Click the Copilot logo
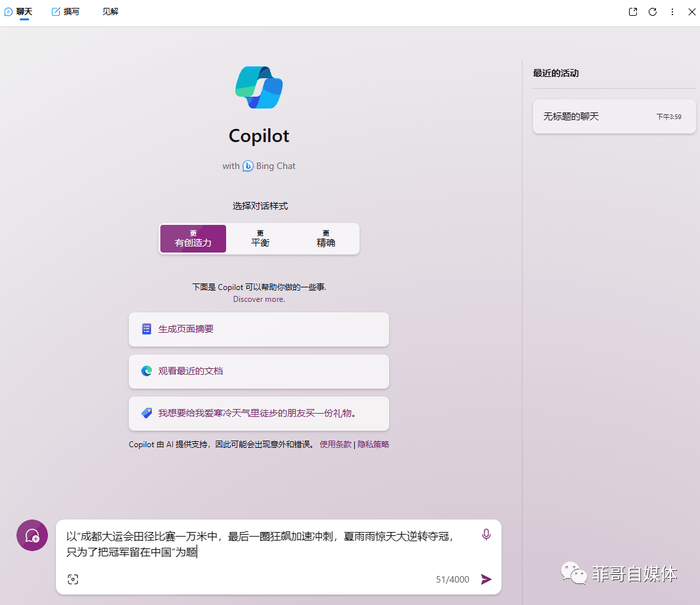 click(x=259, y=87)
